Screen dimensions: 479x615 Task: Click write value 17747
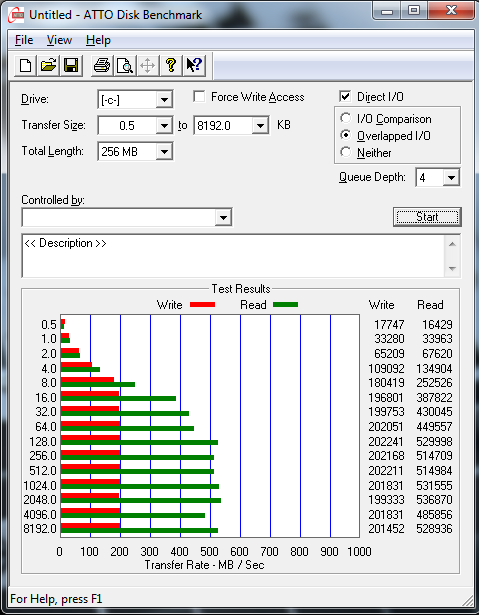[x=389, y=325]
